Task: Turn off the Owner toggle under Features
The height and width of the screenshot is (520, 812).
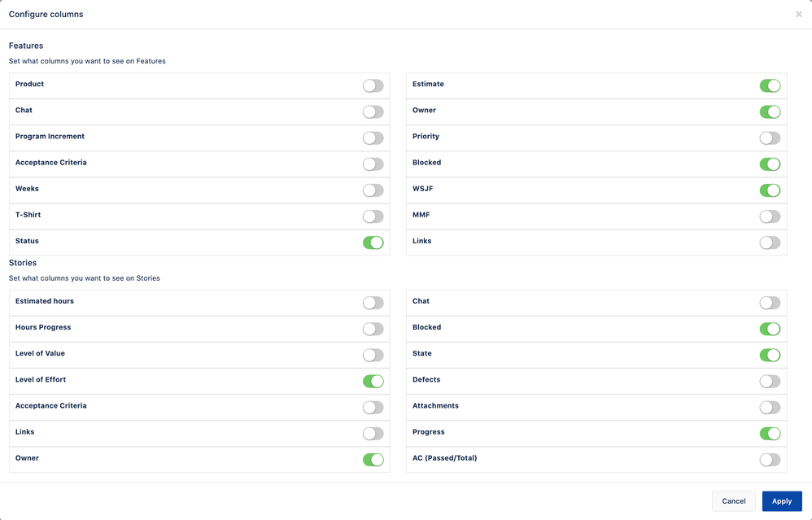Action: pyautogui.click(x=770, y=111)
